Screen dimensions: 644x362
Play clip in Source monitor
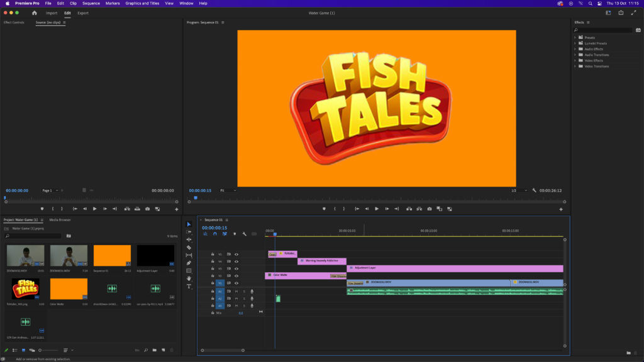[x=95, y=209]
